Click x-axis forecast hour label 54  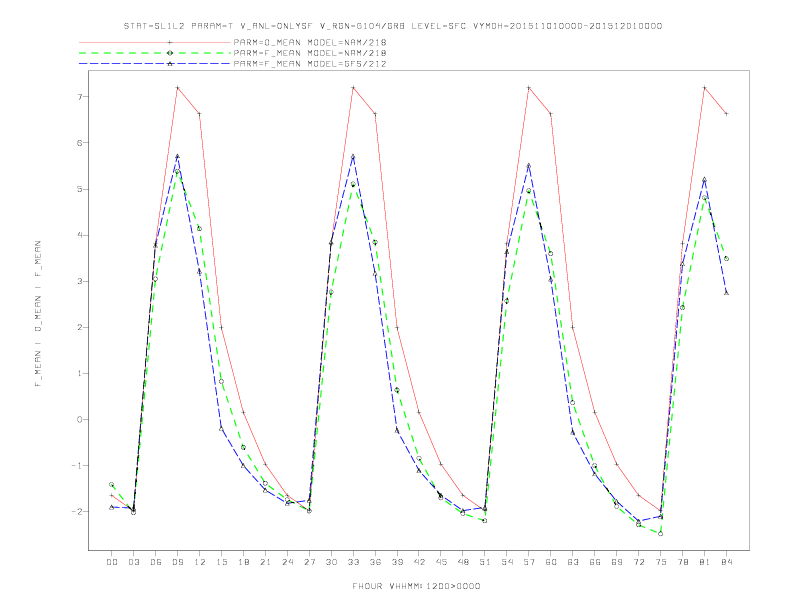click(507, 562)
